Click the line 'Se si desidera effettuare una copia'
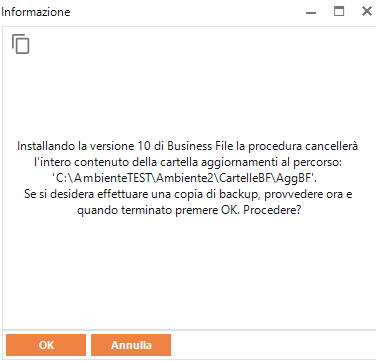 [x=188, y=194]
